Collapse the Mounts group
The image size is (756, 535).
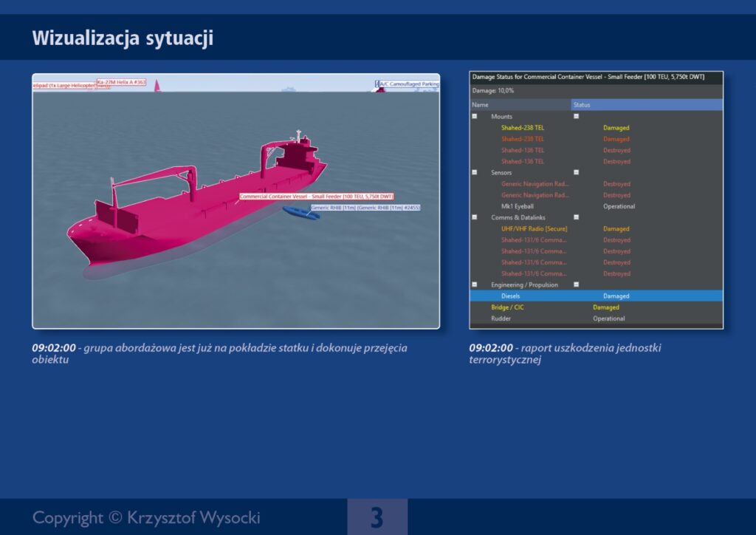(x=475, y=117)
